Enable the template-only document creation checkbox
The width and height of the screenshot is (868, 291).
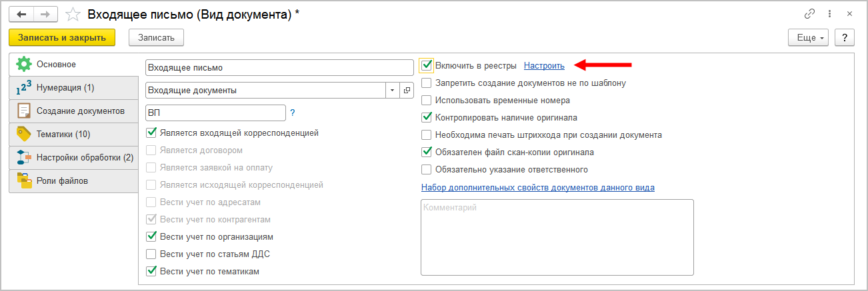(427, 83)
